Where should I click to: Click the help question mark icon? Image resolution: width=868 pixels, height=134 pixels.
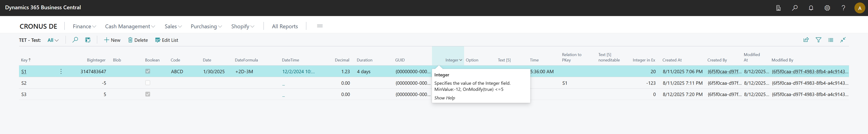pyautogui.click(x=843, y=8)
